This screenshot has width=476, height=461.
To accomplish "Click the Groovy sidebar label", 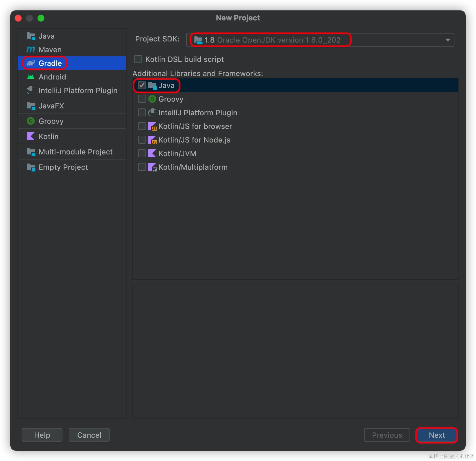I will (x=51, y=121).
